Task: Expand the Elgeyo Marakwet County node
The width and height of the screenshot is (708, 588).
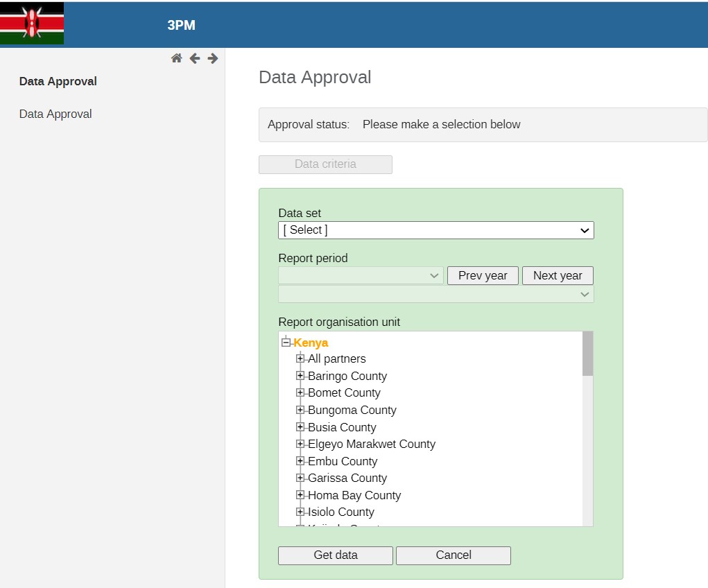Action: click(300, 444)
